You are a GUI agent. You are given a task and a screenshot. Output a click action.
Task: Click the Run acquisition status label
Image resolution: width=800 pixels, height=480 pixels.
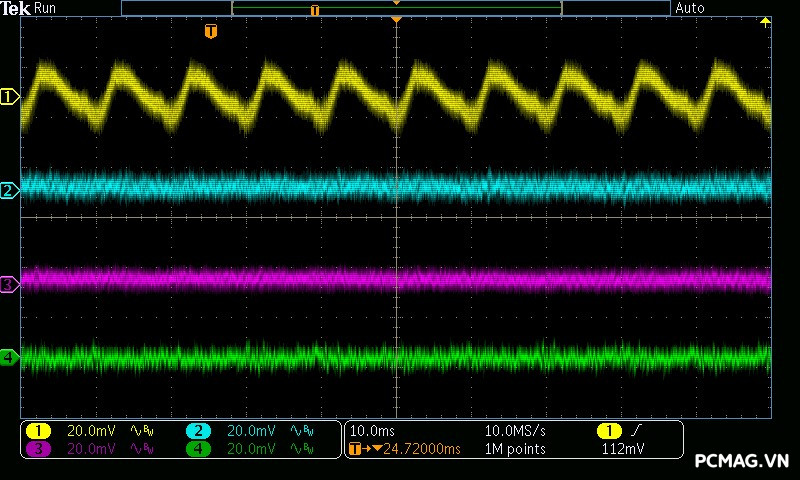pyautogui.click(x=45, y=8)
